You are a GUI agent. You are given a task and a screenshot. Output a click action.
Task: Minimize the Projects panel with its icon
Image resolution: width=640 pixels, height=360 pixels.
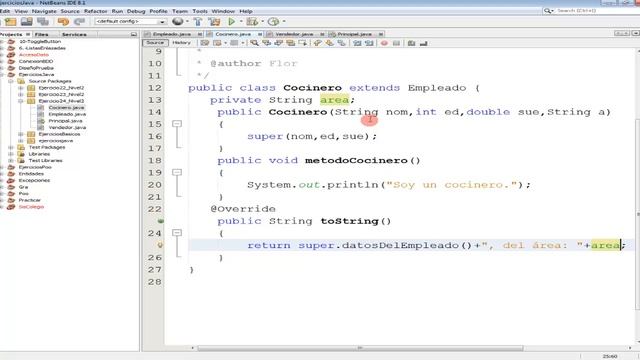(134, 34)
